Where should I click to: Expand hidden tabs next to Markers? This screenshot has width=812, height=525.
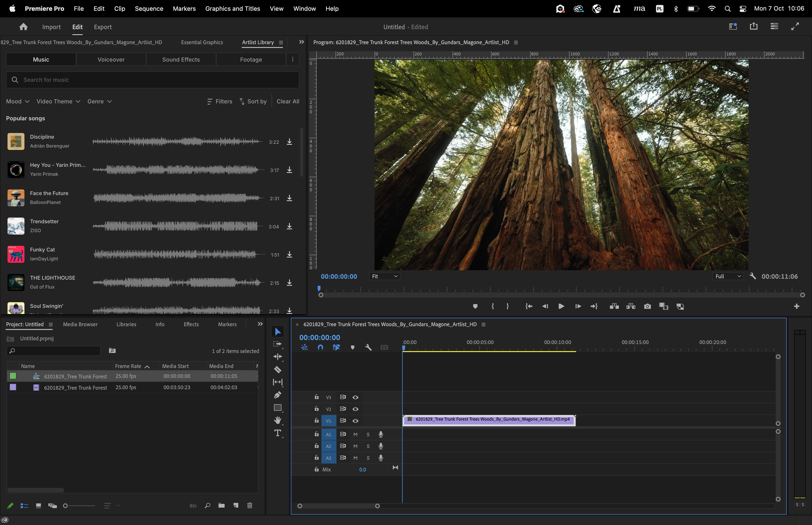pyautogui.click(x=260, y=324)
